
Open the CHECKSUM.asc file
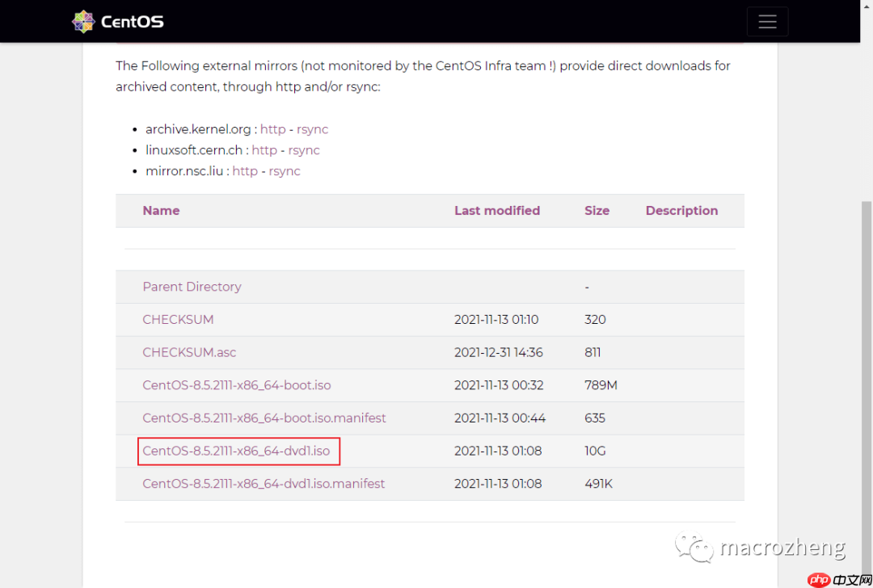click(x=189, y=353)
